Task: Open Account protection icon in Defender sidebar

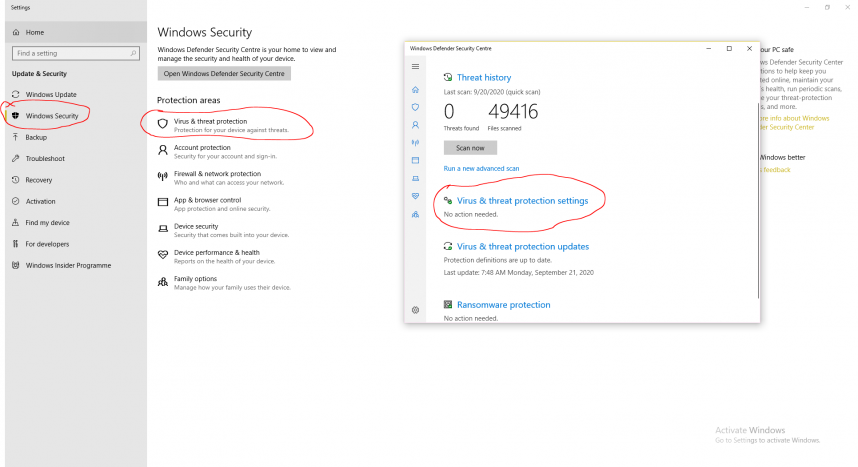Action: pyautogui.click(x=415, y=125)
